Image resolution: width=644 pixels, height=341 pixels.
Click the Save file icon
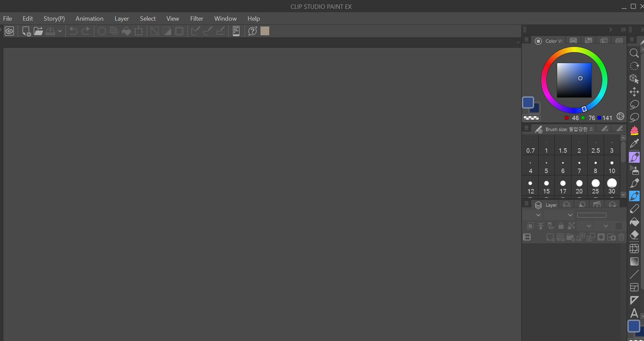click(x=50, y=31)
